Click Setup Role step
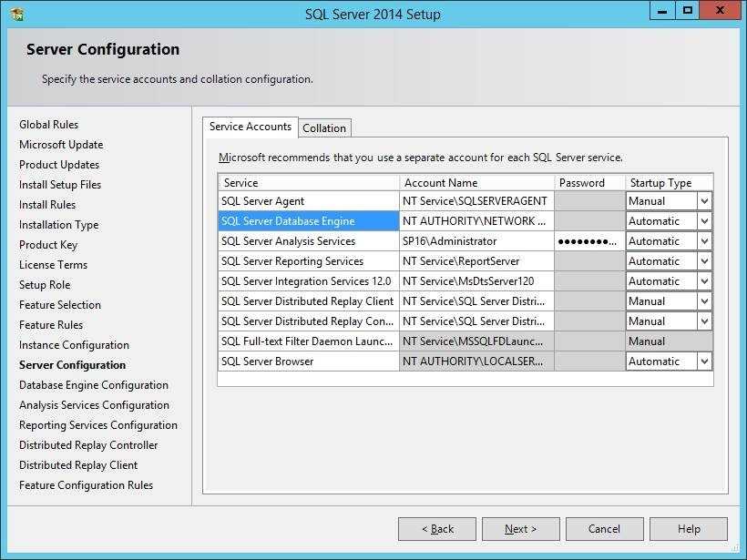The width and height of the screenshot is (747, 560). coord(45,284)
